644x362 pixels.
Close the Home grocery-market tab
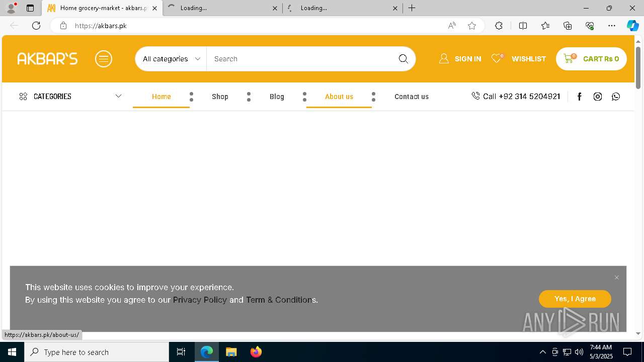pos(155,8)
